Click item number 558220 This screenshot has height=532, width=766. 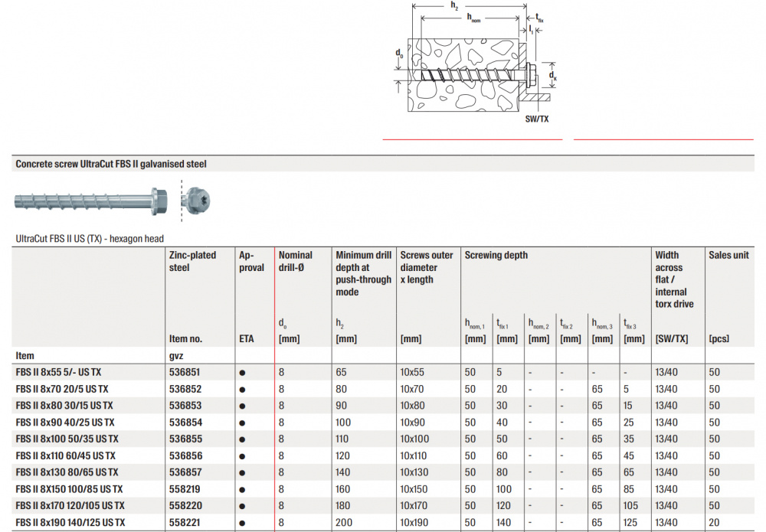point(185,506)
